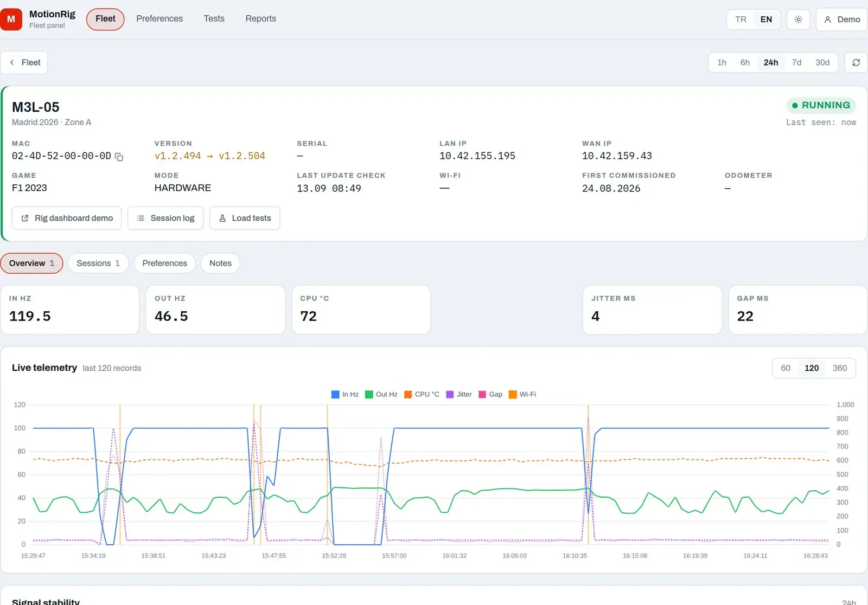Open the Rig dashboard demo
The height and width of the screenshot is (605, 868).
pyautogui.click(x=67, y=218)
